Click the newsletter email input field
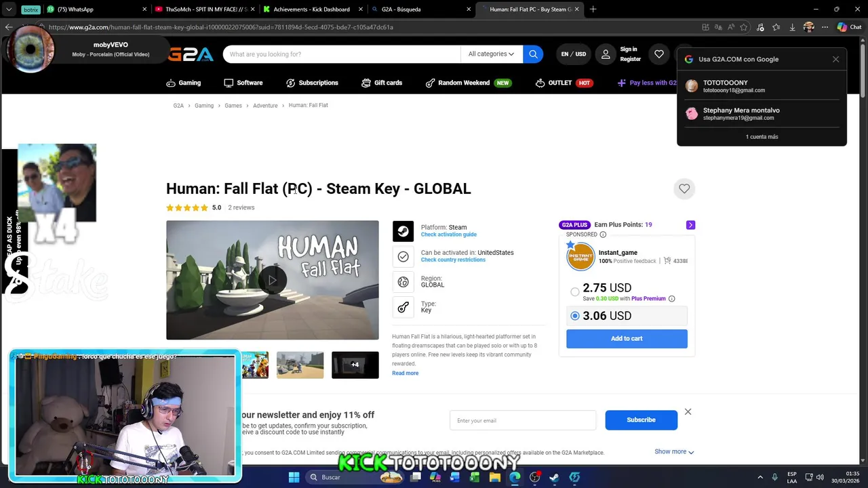The image size is (868, 488). (523, 420)
